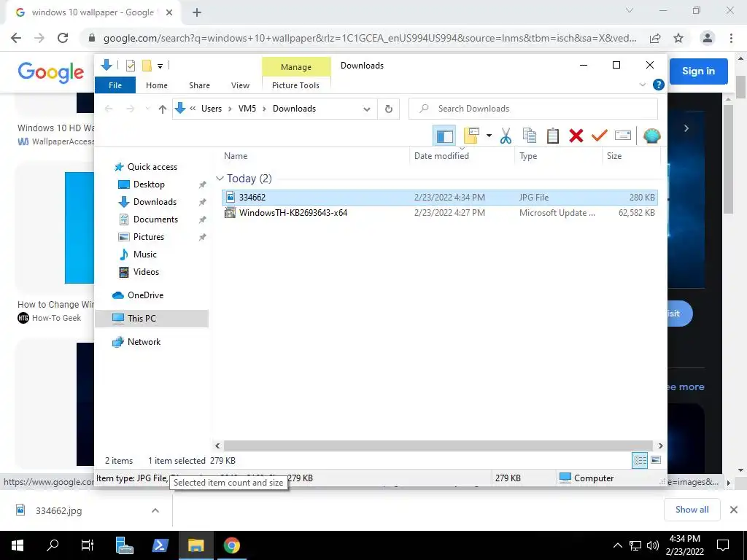This screenshot has height=560, width=747.
Task: Click the Cut scissors icon
Action: tap(506, 136)
